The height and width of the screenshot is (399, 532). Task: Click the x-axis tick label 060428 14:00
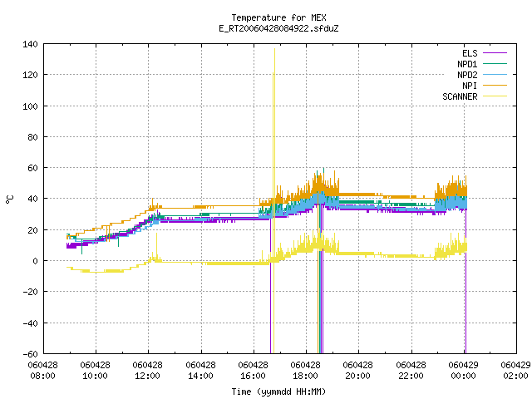point(200,371)
